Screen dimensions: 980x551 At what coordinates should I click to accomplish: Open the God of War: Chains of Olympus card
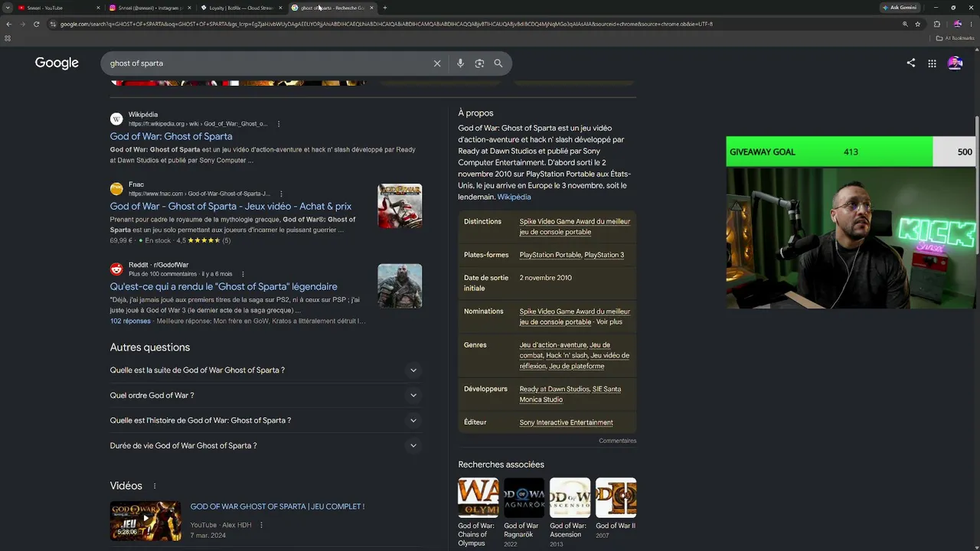(478, 512)
